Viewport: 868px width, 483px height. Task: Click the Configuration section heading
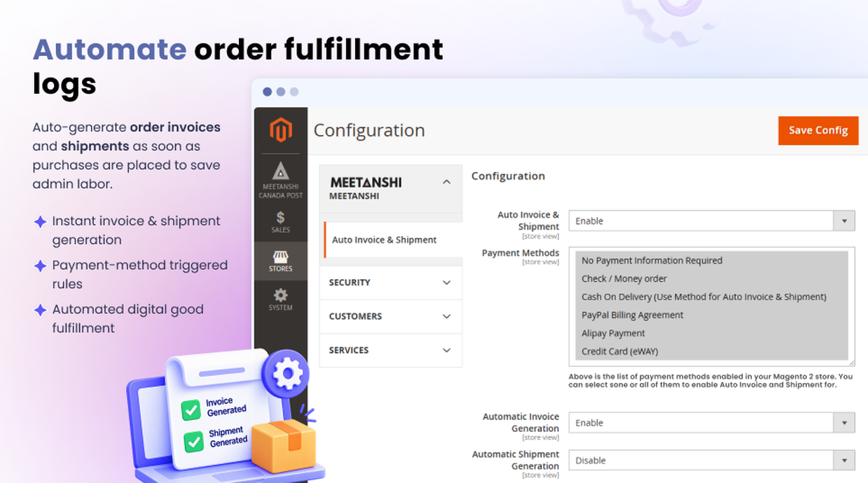tap(508, 176)
